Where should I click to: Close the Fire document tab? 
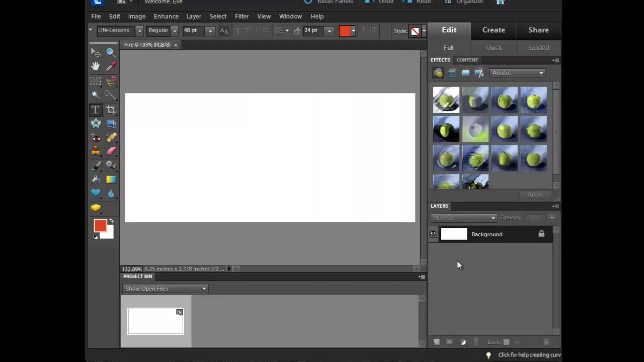[176, 45]
